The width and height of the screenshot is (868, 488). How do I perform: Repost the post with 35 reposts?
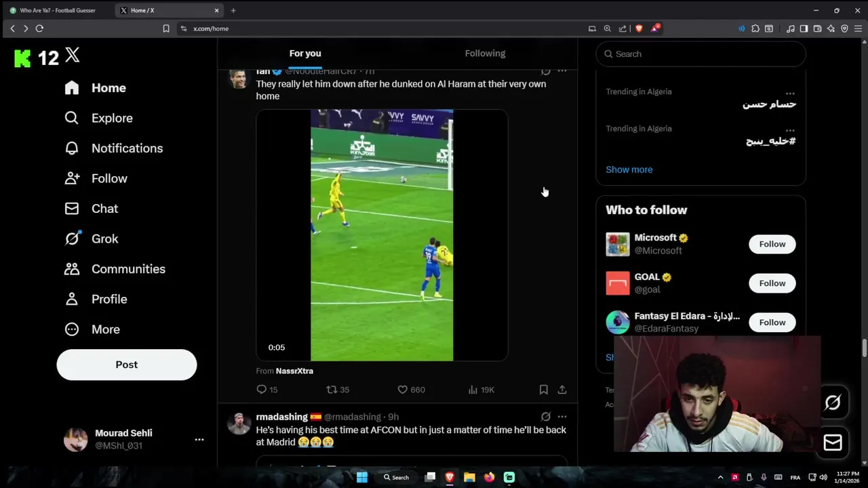(x=338, y=390)
